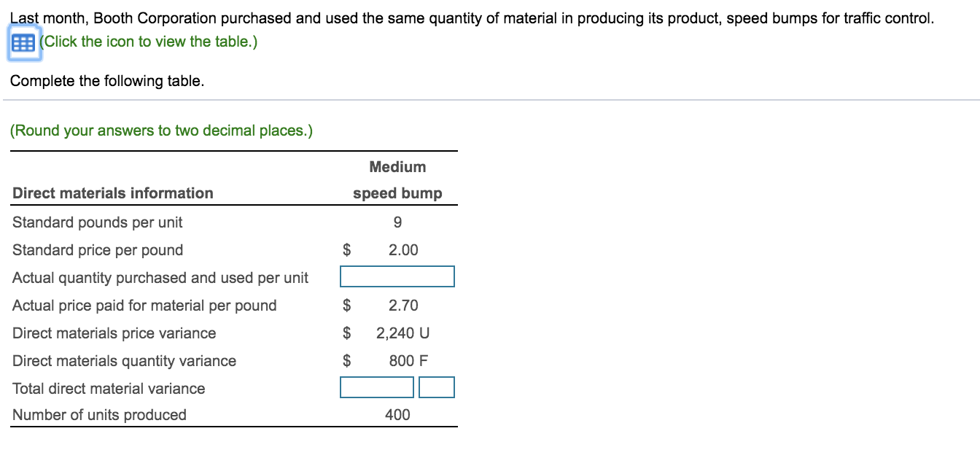Select the number of units produced value 400
The image size is (980, 458).
point(397,414)
